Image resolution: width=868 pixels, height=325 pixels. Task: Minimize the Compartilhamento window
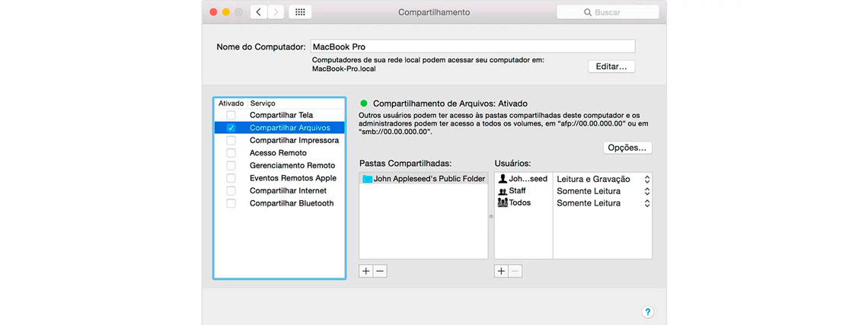point(226,11)
